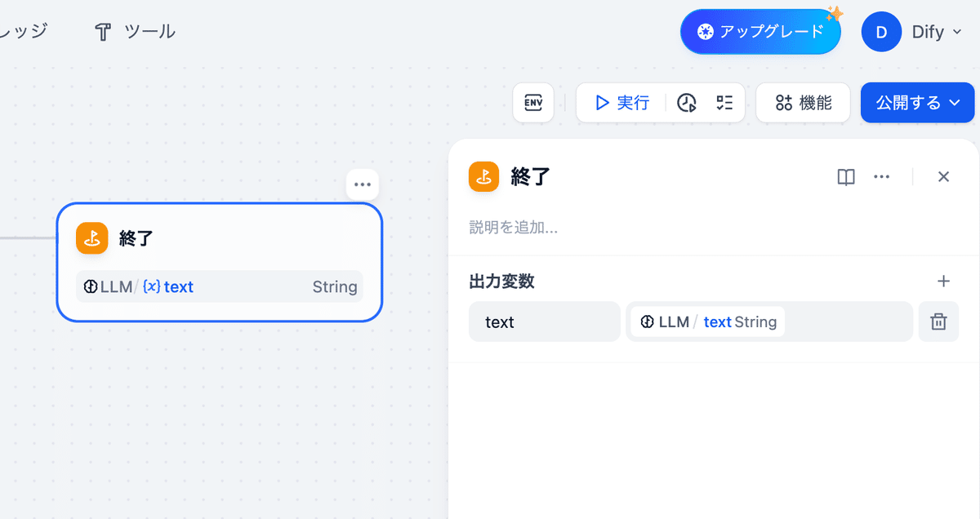Add a new output variable
Screen dimensions: 980x519
(x=943, y=282)
